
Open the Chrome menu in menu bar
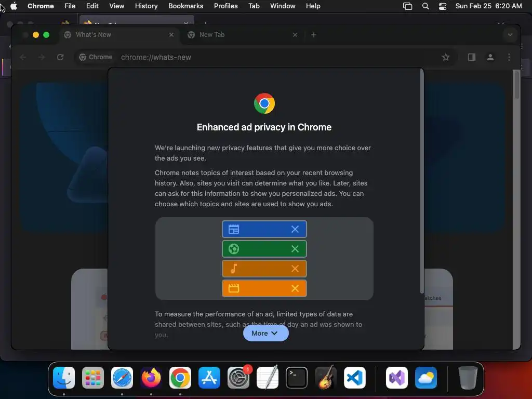[41, 6]
